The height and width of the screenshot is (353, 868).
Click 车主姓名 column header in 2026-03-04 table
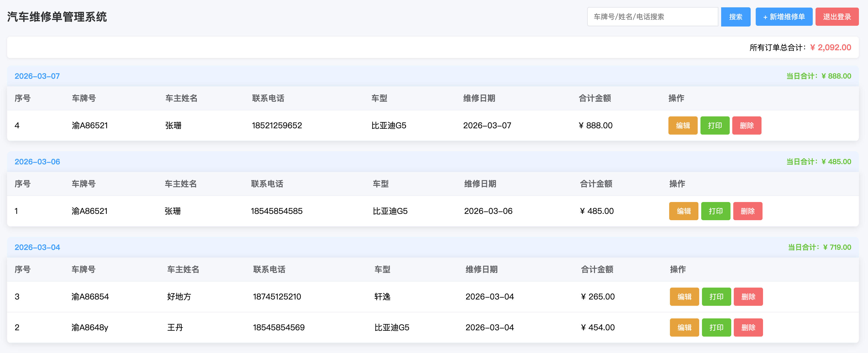point(183,269)
